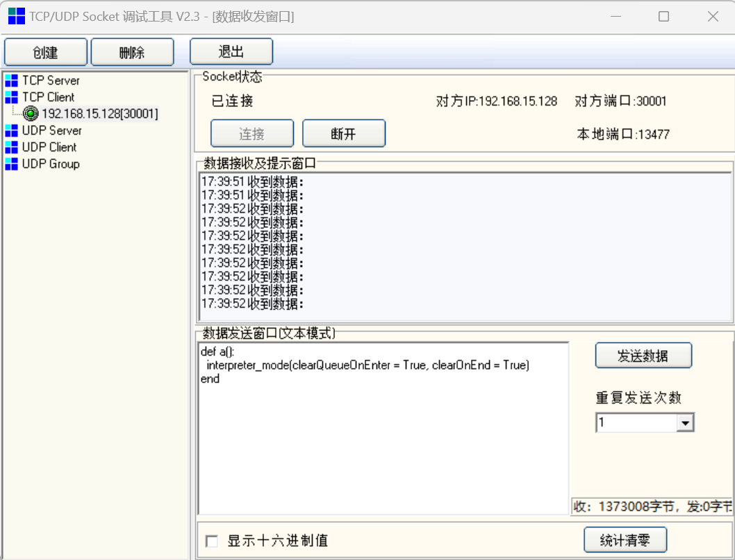Click the TCP Client node icon

[x=11, y=97]
